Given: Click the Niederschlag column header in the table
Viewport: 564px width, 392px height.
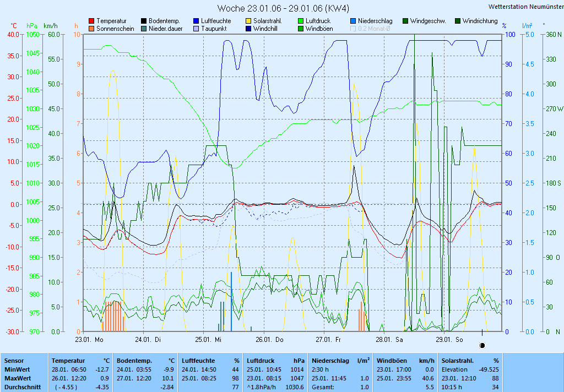Looking at the screenshot, I should (340, 361).
